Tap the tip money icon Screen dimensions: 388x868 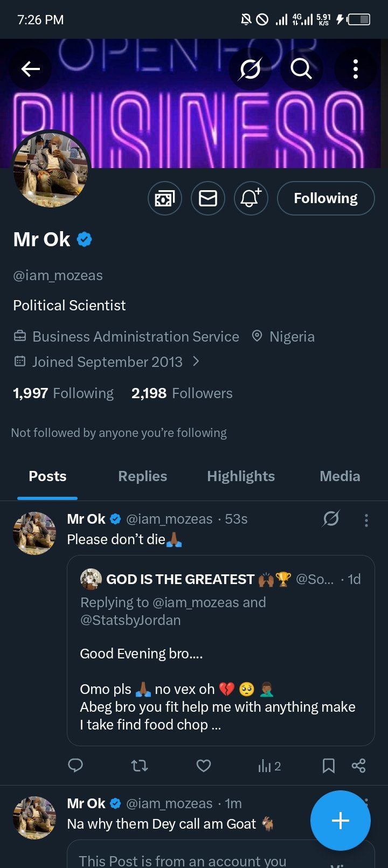click(165, 198)
